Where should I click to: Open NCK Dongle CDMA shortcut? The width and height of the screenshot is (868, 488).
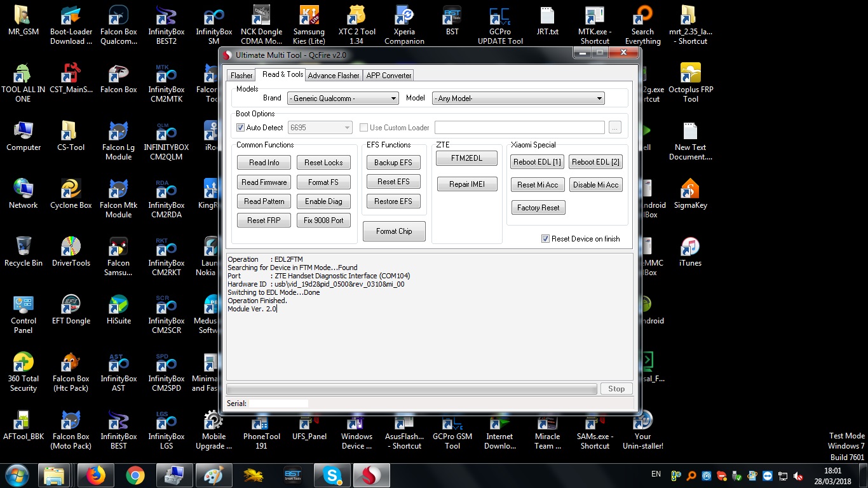262,25
